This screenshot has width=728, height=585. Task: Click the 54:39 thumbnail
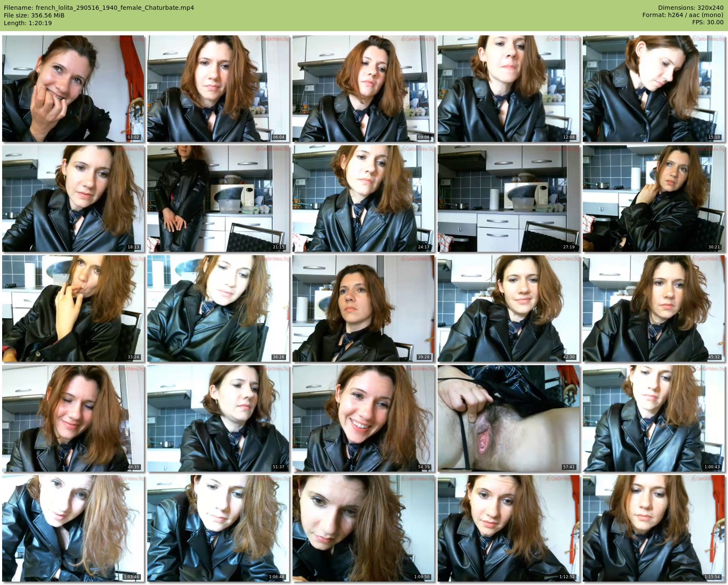pos(364,418)
